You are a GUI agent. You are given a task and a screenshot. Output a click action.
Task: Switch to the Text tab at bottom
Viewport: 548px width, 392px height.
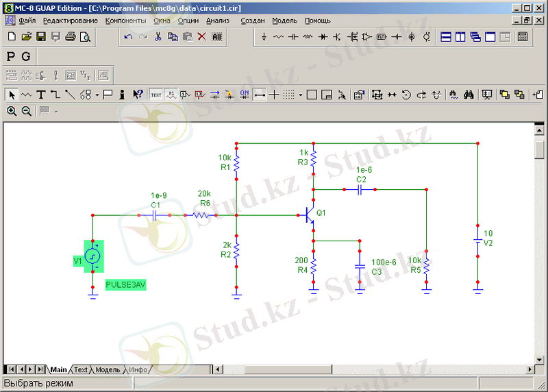click(81, 369)
